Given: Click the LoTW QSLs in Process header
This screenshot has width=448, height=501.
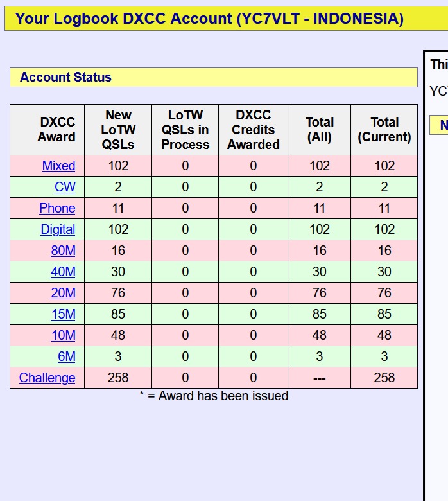Looking at the screenshot, I should pos(185,130).
